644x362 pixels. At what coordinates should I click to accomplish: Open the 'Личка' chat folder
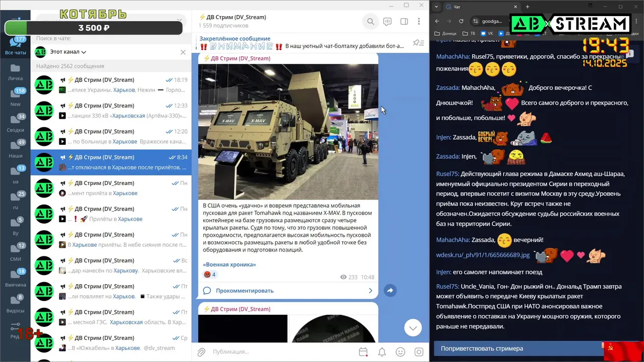[16, 72]
